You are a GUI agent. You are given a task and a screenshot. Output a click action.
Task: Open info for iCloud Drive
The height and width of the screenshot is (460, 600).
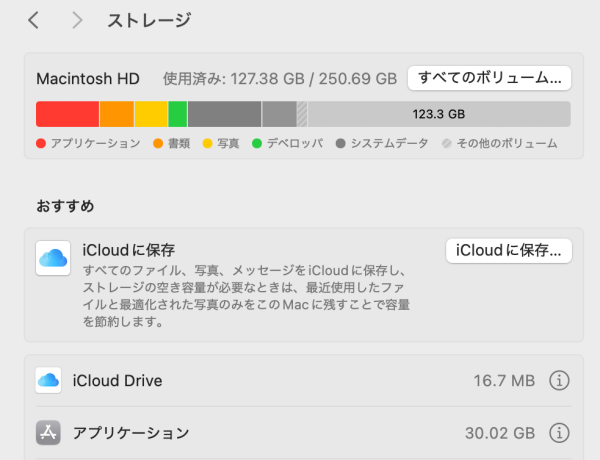(x=560, y=380)
